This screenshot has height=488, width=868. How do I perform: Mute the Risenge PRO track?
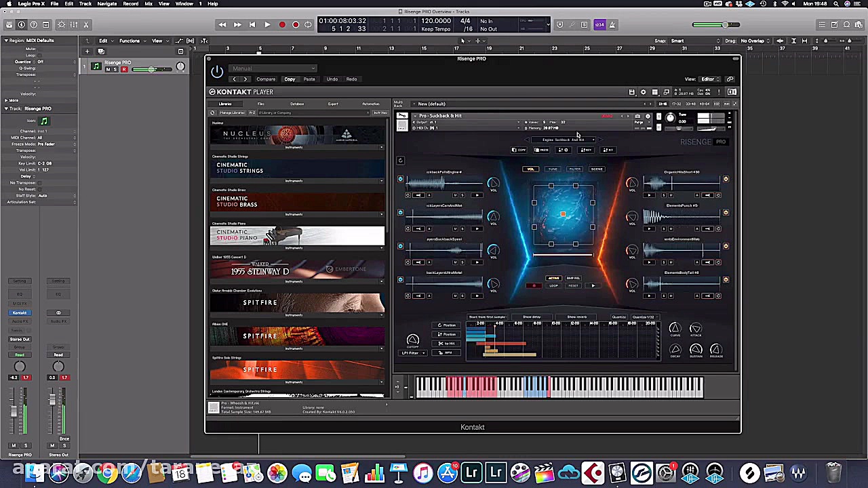(x=108, y=68)
